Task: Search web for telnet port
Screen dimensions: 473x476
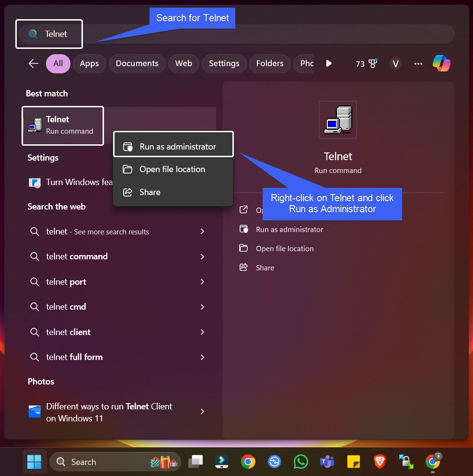Action: click(x=66, y=282)
